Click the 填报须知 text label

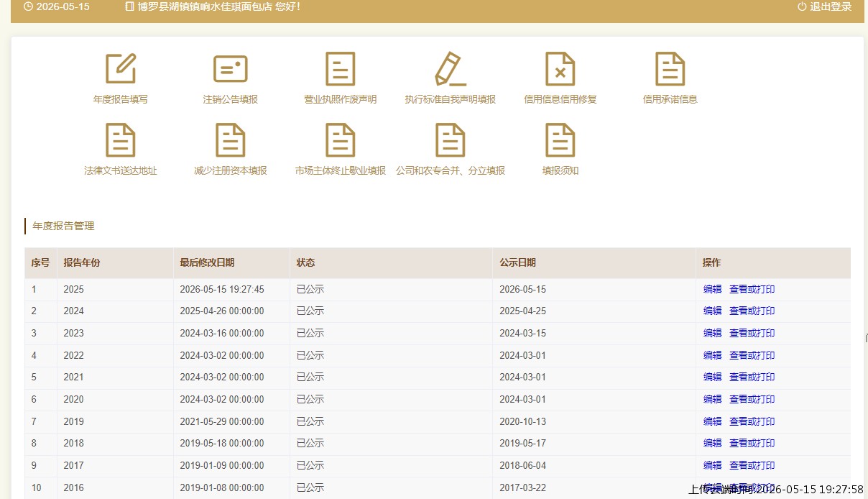560,170
